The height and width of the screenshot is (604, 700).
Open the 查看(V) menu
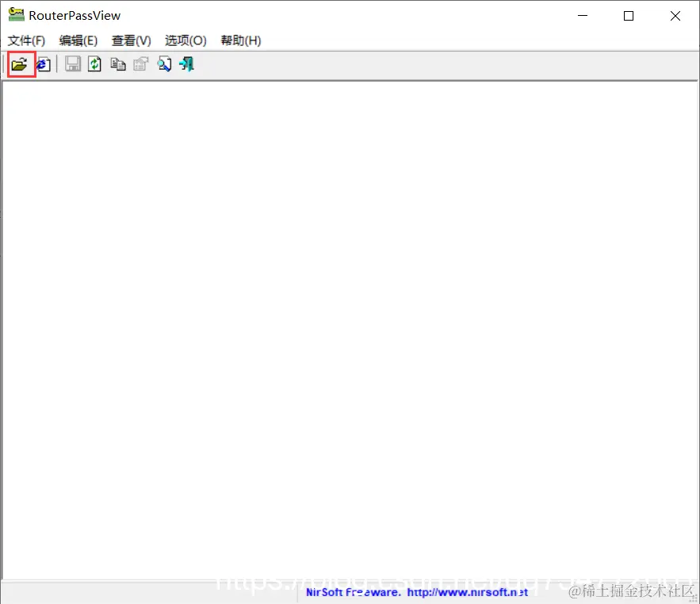click(x=131, y=40)
